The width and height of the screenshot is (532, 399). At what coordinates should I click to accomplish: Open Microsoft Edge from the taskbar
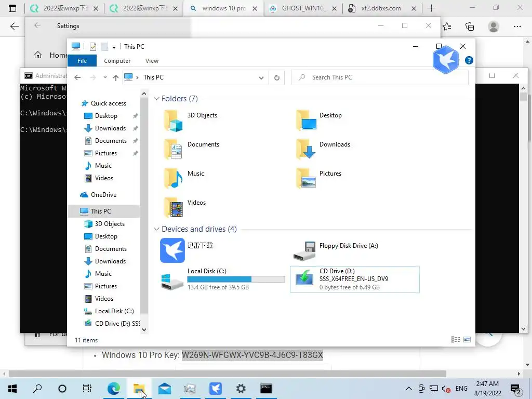(x=114, y=388)
